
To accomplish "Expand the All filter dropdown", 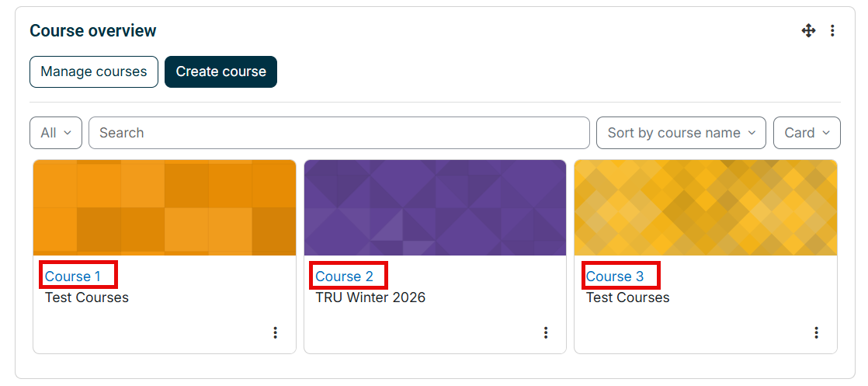I will (x=56, y=133).
